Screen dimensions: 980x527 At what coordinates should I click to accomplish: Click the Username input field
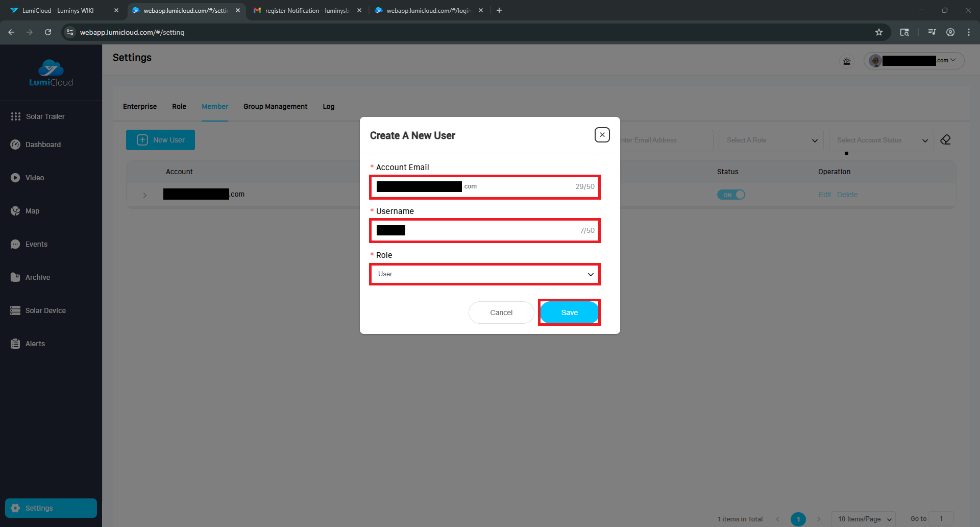490,231
